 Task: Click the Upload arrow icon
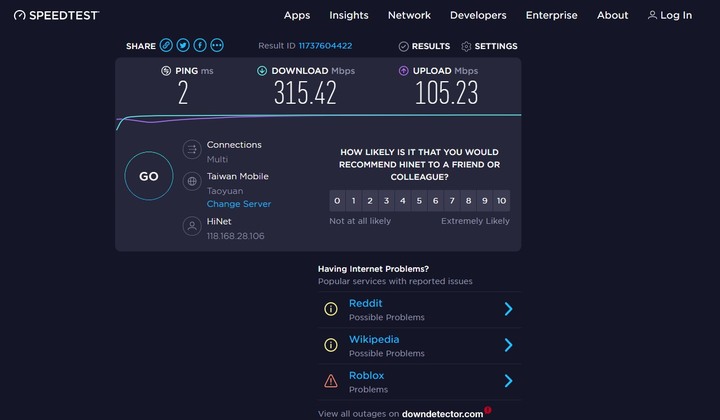click(x=403, y=71)
